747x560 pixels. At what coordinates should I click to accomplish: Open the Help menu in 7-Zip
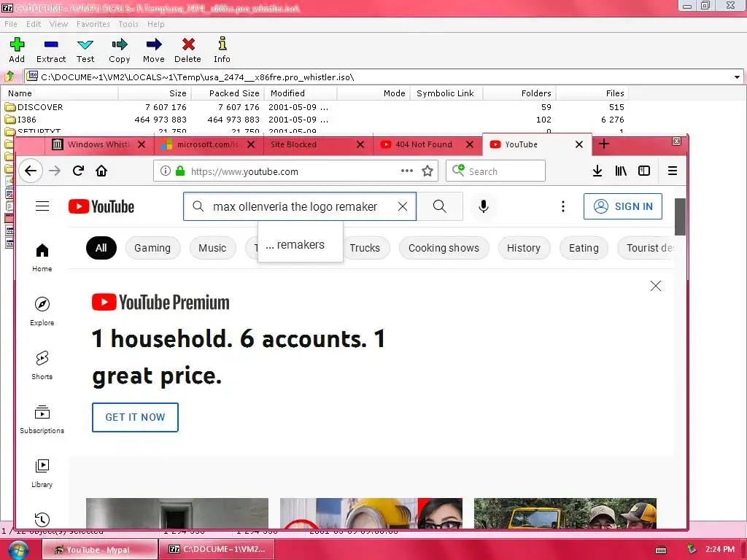tap(156, 24)
